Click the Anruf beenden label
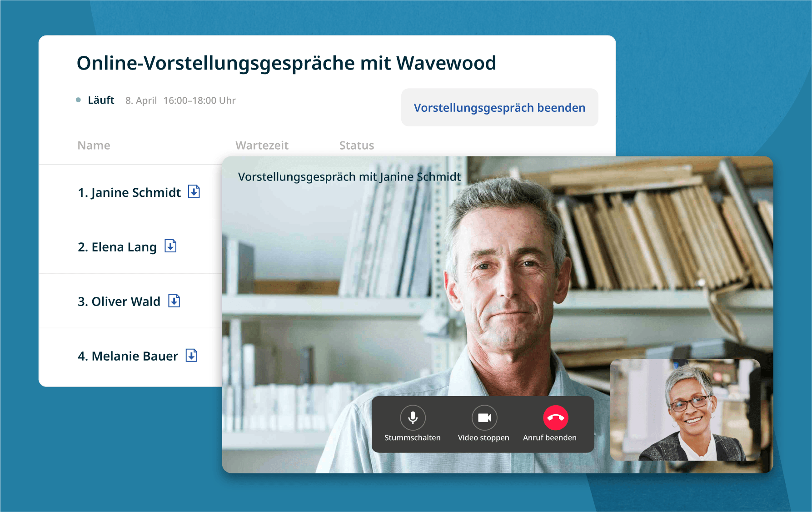 click(x=549, y=437)
